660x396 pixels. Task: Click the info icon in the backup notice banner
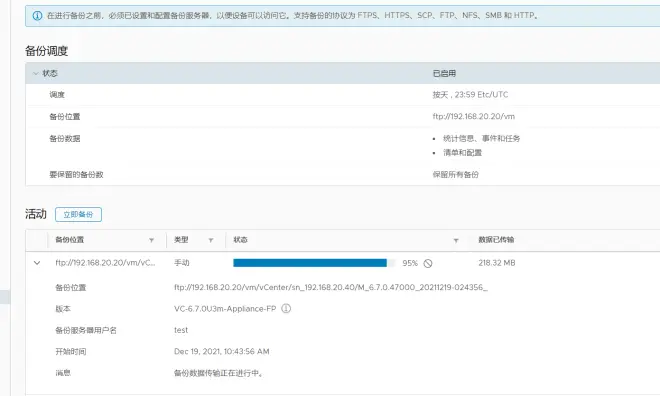(x=37, y=16)
